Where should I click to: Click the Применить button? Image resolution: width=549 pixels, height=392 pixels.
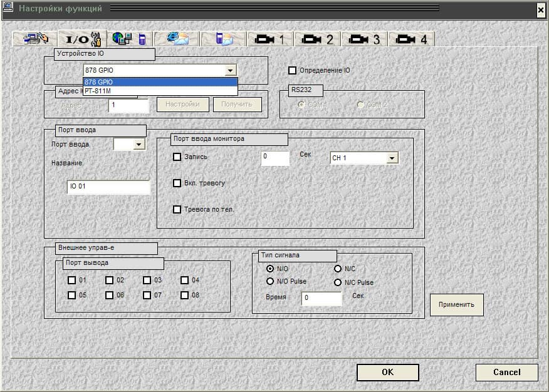pyautogui.click(x=456, y=305)
